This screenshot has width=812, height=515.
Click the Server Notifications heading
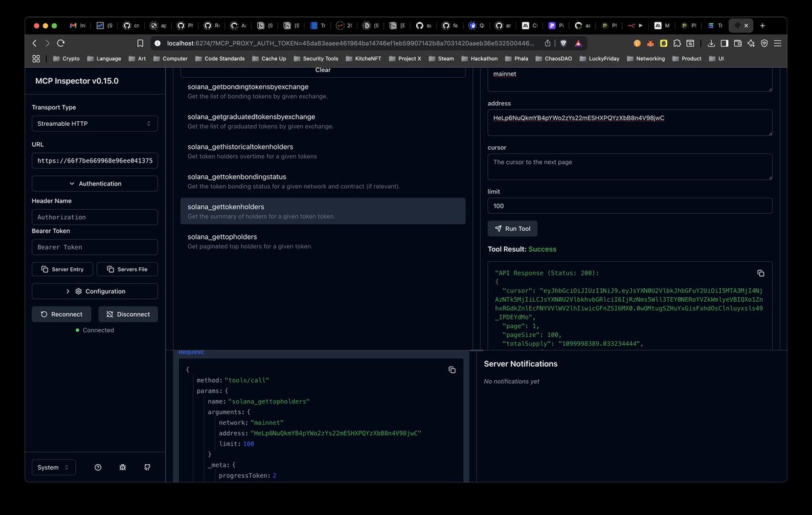[x=520, y=364]
